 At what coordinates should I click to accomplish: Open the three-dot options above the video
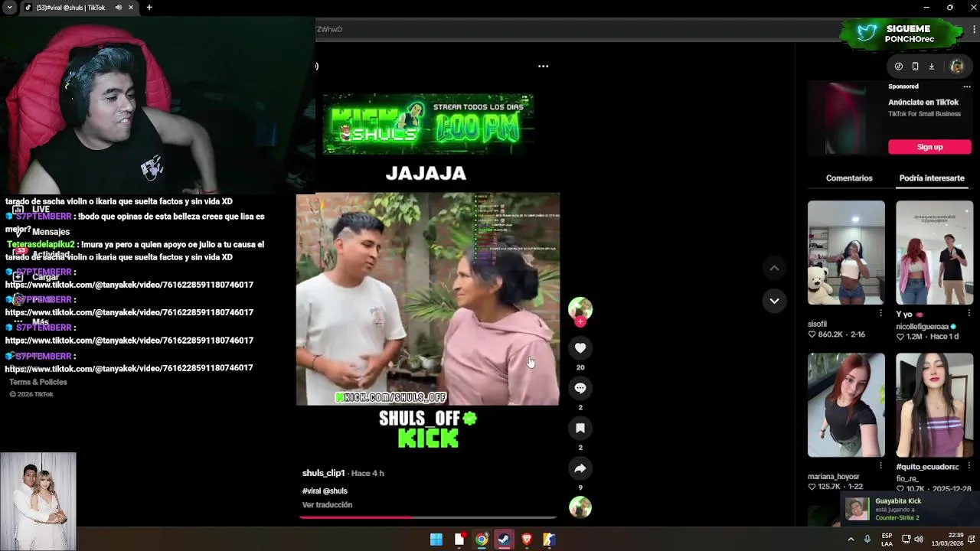point(543,66)
